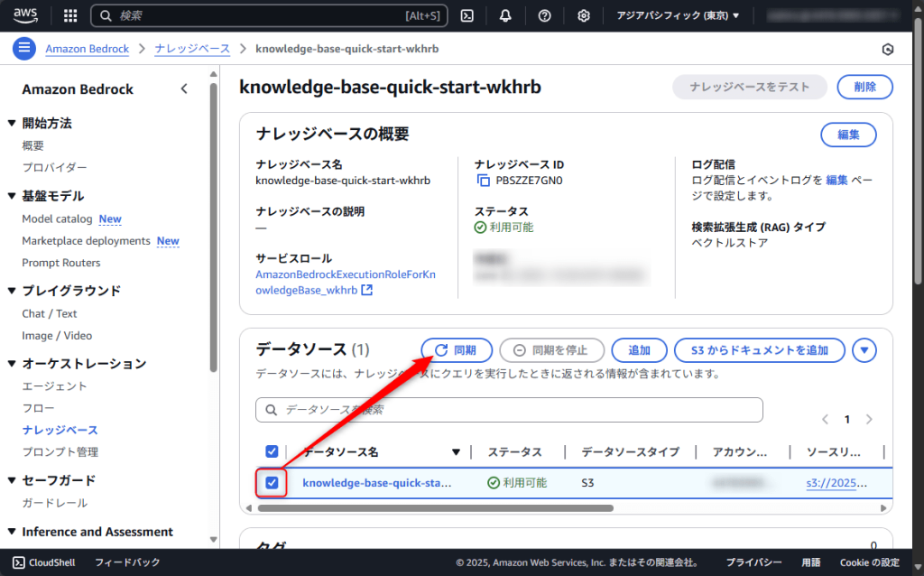The height and width of the screenshot is (576, 924).
Task: Click the sidebar vertical scrollbar
Action: (213, 227)
